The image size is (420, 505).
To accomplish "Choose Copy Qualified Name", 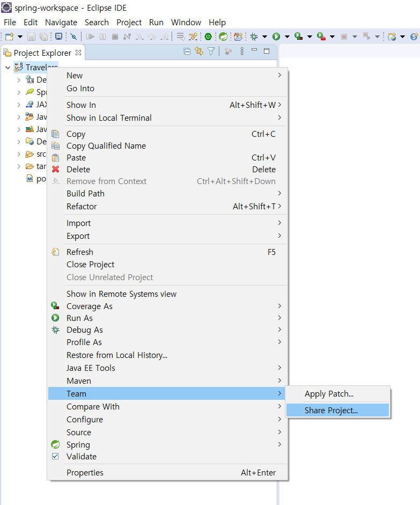I will click(x=167, y=146).
